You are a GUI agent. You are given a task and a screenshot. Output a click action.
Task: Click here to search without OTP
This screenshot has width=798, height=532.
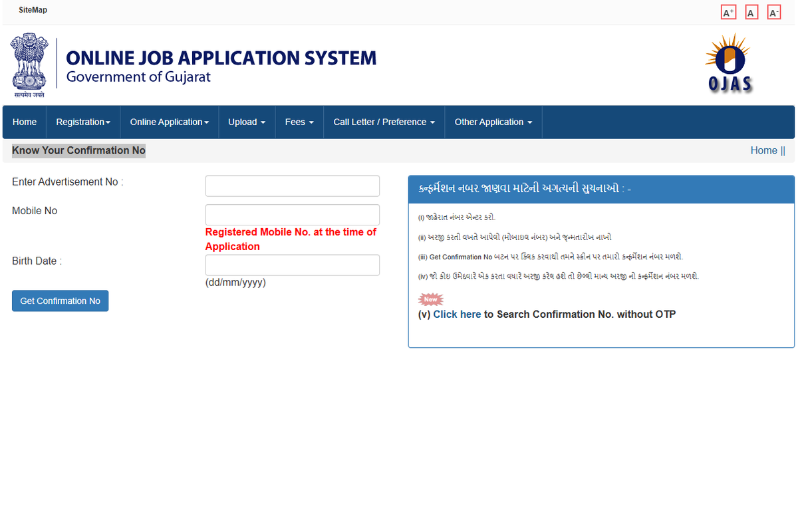click(457, 314)
